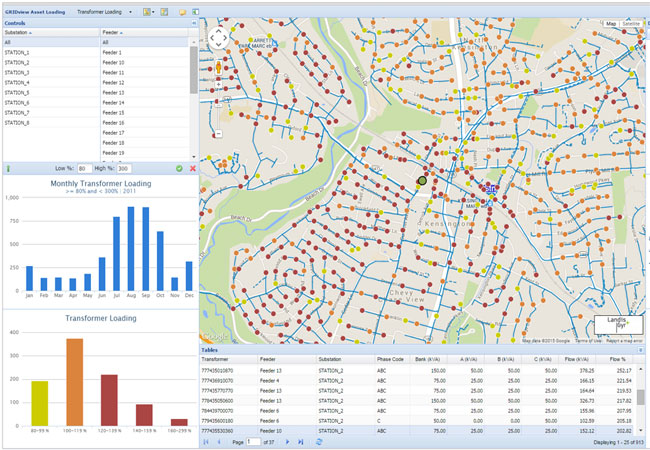The width and height of the screenshot is (650, 450).
Task: Select STATION_1 in the substation list
Action: click(51, 53)
